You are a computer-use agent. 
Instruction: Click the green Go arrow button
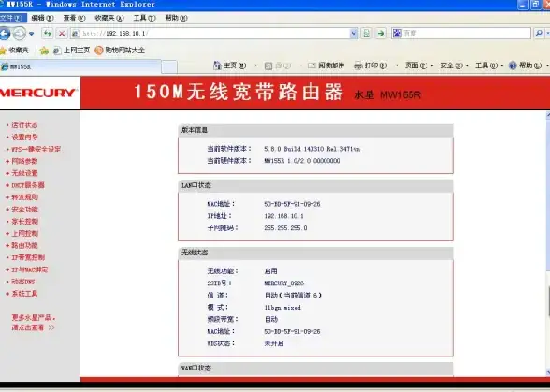pyautogui.click(x=381, y=34)
